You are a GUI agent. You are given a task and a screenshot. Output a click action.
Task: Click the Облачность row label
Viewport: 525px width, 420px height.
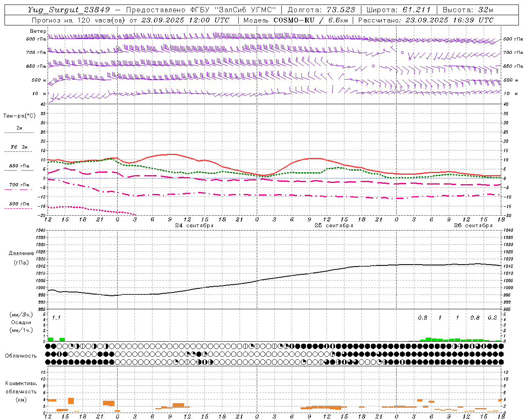click(21, 356)
